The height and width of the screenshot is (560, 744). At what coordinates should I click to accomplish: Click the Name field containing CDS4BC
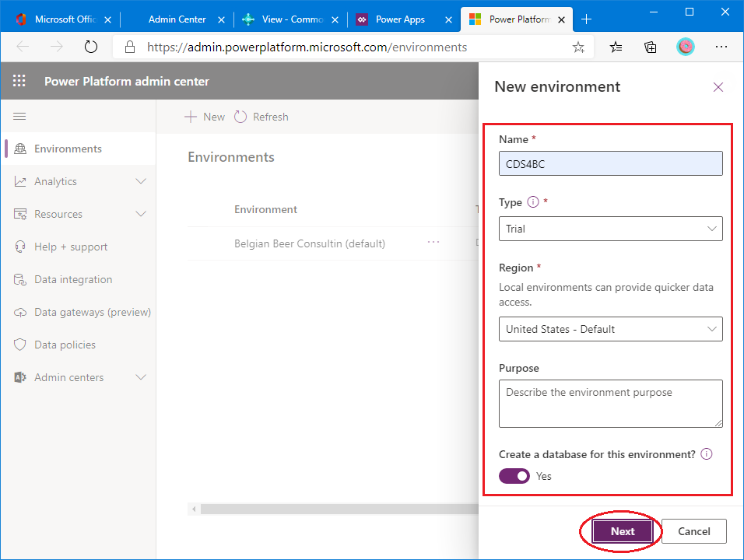pos(611,163)
